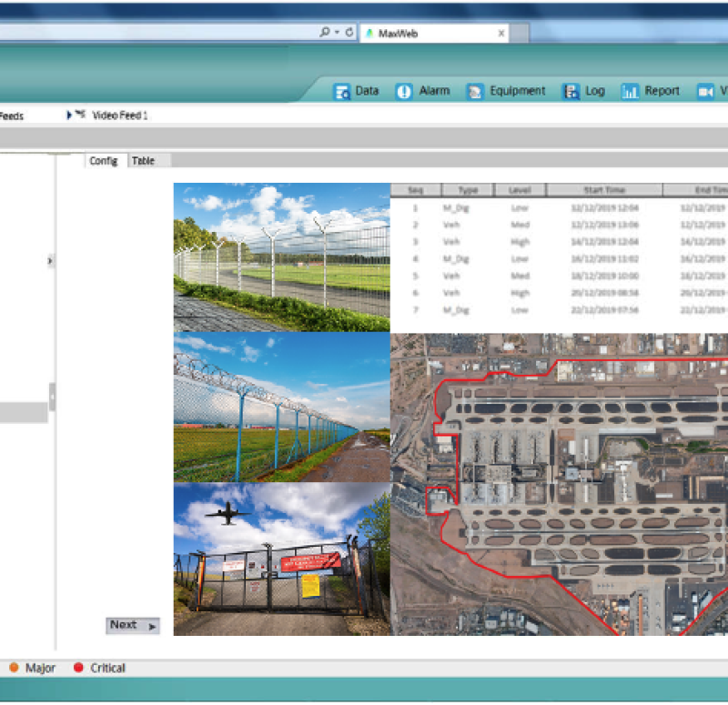Switch to the Table tab
Screen dimensions: 728x705
(x=143, y=161)
